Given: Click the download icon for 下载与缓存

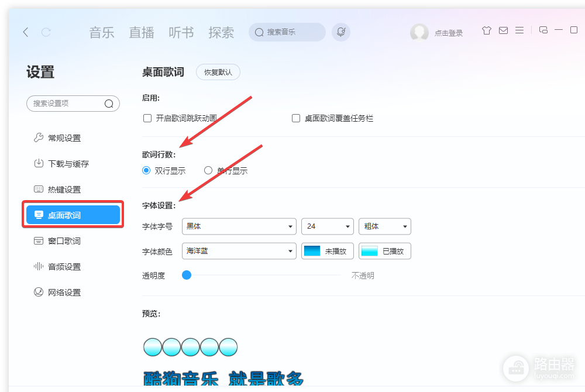Looking at the screenshot, I should coord(39,163).
